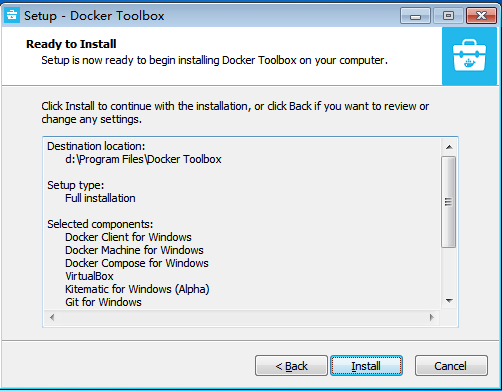
Task: Click the Docker Toolbox title bar icon
Action: point(12,15)
